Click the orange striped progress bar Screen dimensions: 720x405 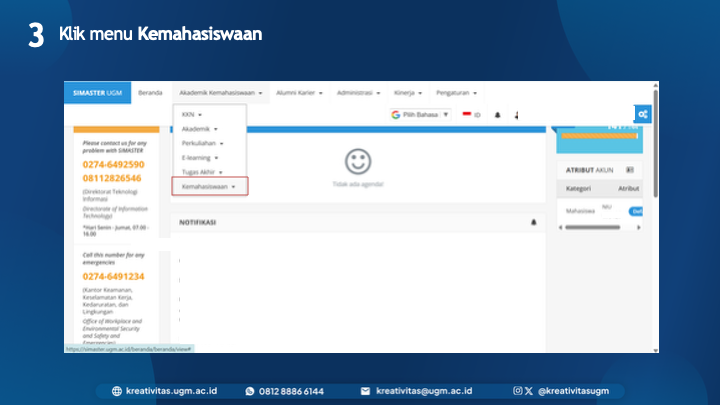pyautogui.click(x=600, y=135)
